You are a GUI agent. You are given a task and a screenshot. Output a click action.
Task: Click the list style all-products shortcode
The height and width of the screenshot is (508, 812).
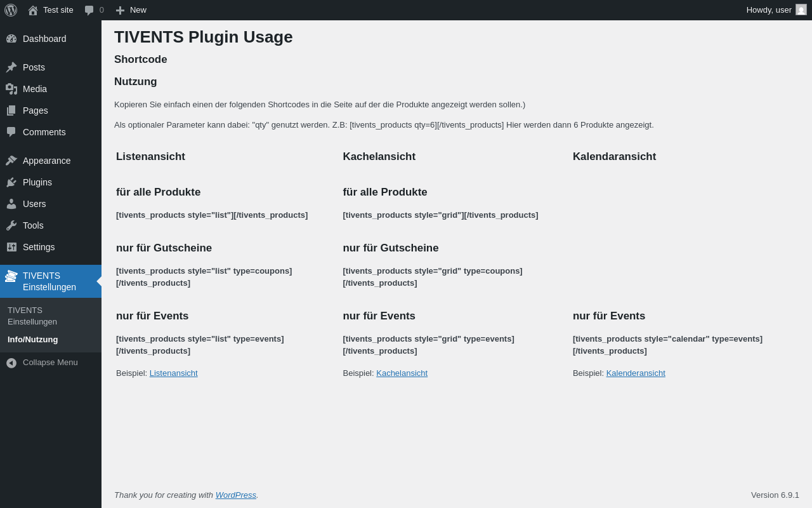pyautogui.click(x=212, y=215)
